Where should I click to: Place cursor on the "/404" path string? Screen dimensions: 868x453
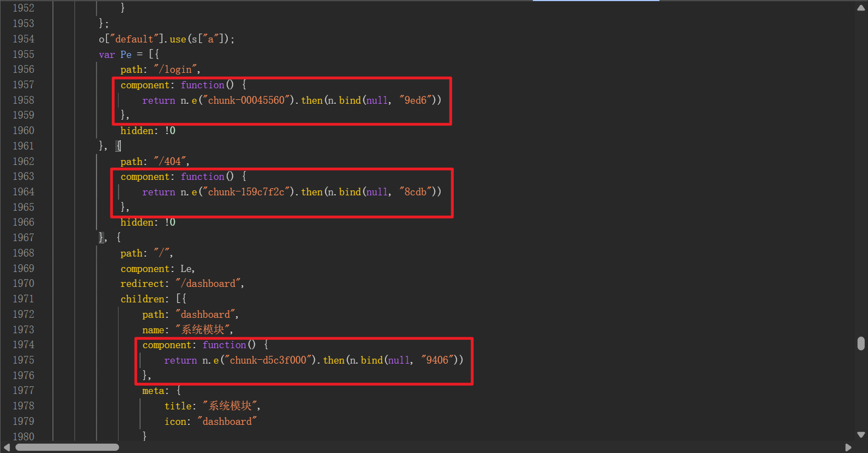pos(170,161)
